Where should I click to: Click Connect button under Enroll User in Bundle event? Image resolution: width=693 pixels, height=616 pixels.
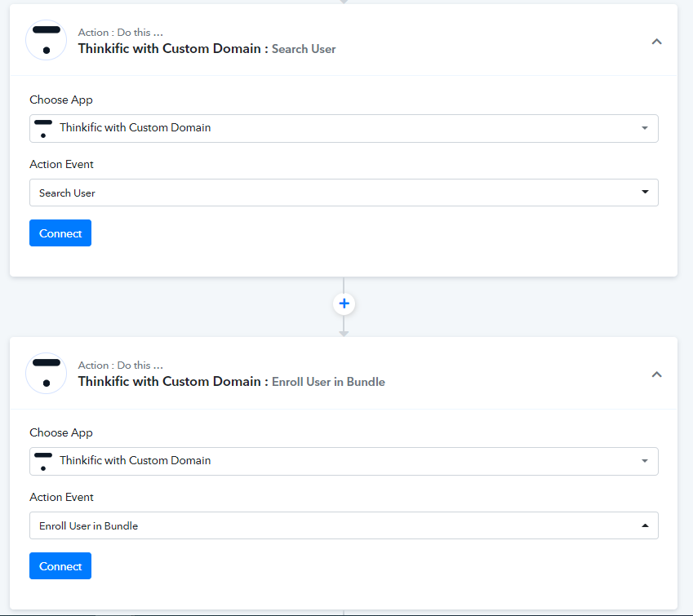(x=60, y=565)
